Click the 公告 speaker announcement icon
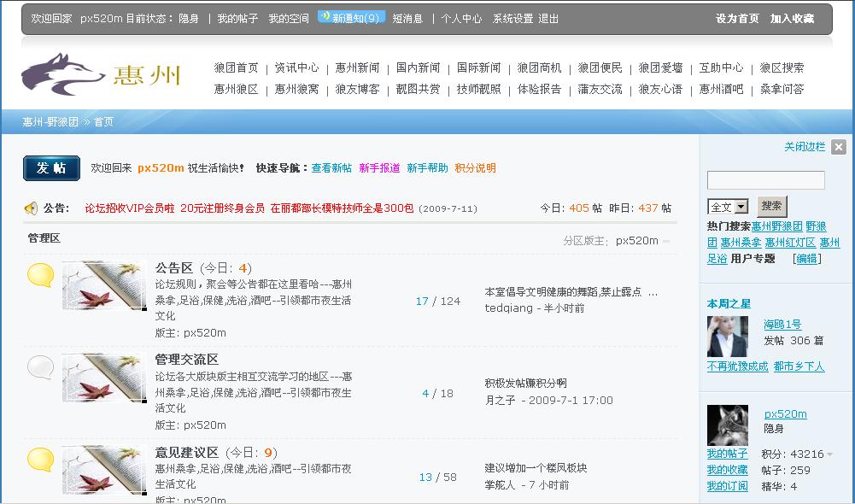Image resolution: width=855 pixels, height=504 pixels. [31, 208]
